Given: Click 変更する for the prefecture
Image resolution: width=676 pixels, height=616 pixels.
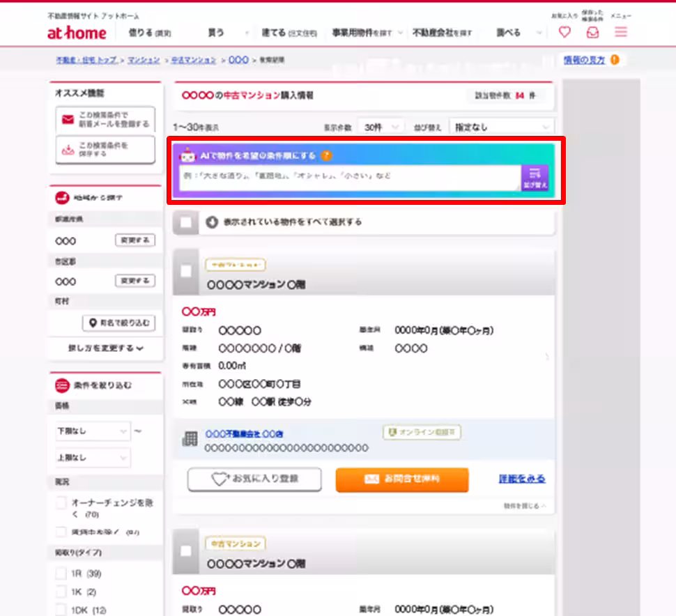Looking at the screenshot, I should 135,240.
